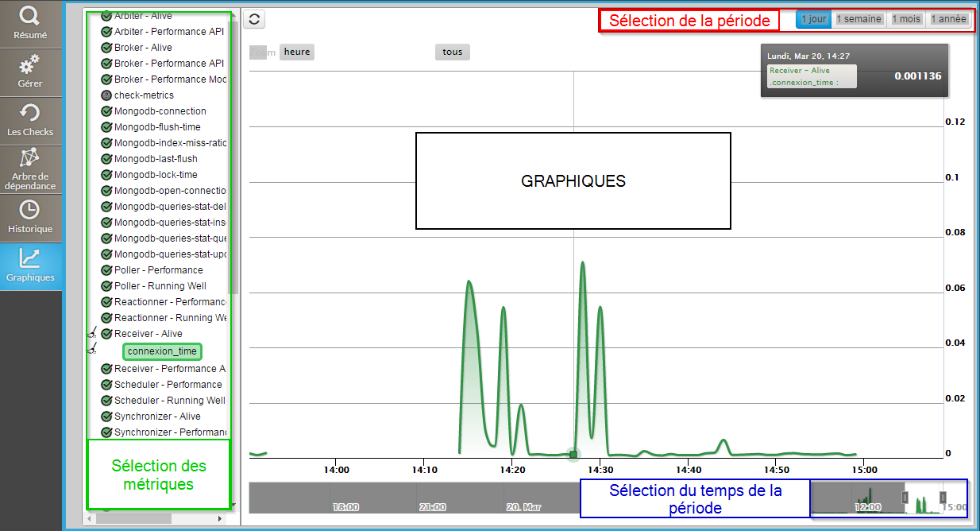Image resolution: width=980 pixels, height=531 pixels.
Task: Select the Mongodb-lock-time check
Action: 156,175
